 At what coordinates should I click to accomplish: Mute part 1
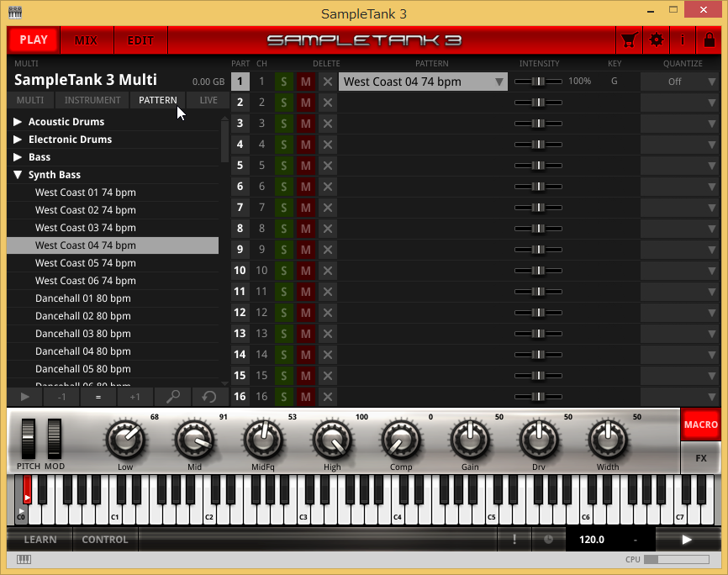pyautogui.click(x=305, y=82)
